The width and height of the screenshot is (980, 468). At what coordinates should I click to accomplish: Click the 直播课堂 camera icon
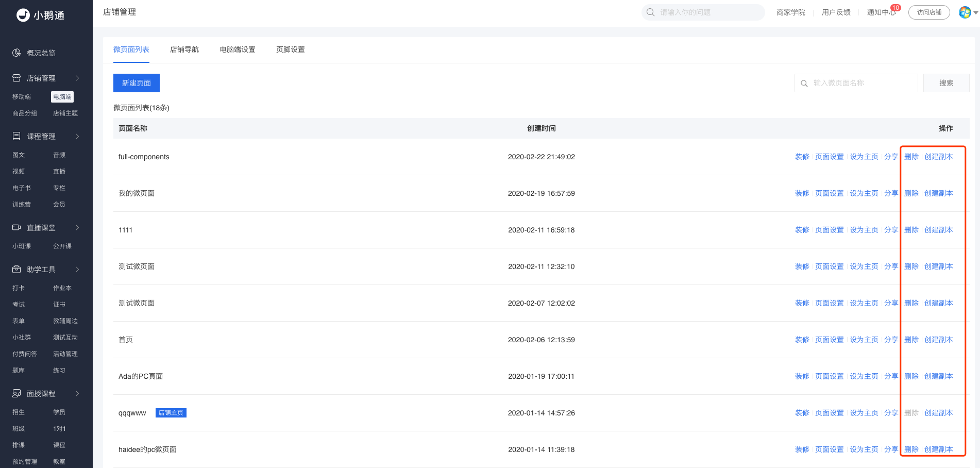point(16,227)
